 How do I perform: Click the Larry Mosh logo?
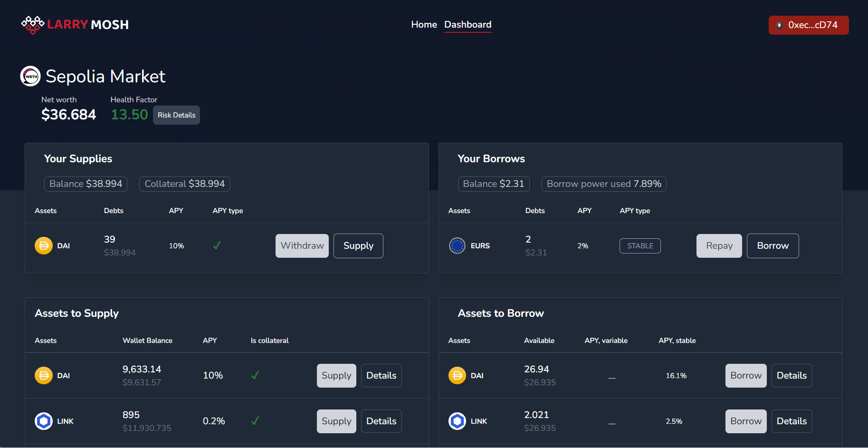(x=75, y=24)
